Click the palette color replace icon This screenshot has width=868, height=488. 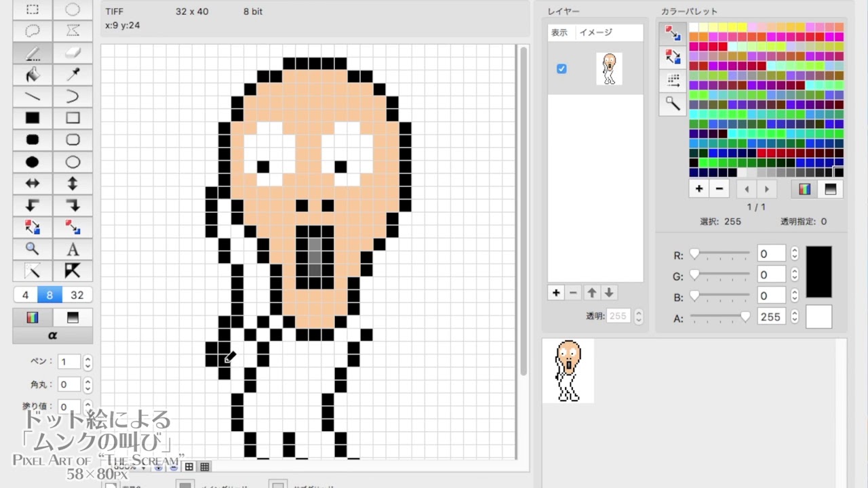(x=673, y=34)
